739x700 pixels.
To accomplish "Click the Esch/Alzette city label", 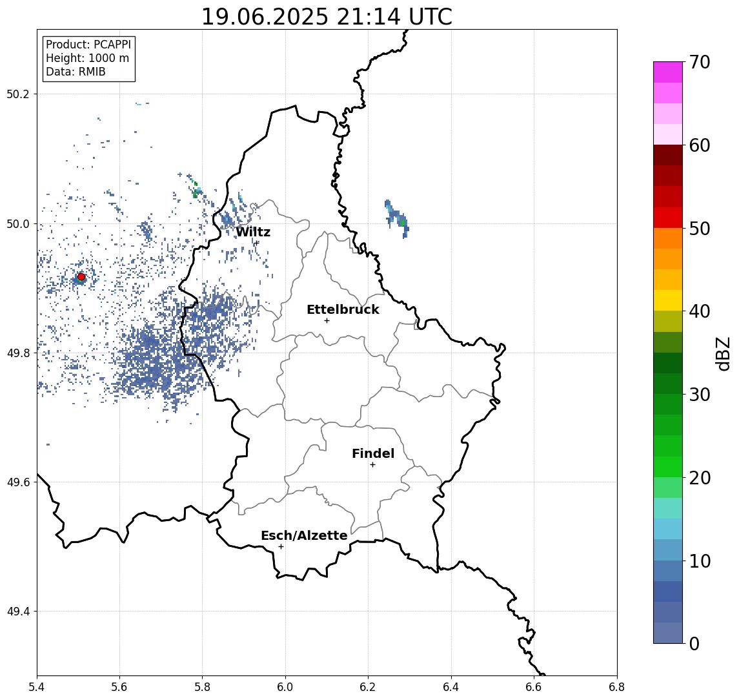I will 304,535.
